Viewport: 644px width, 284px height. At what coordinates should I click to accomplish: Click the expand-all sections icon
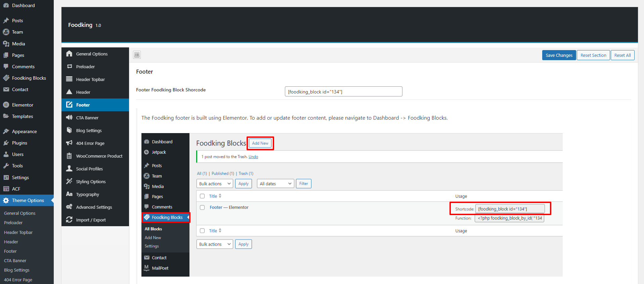[137, 55]
